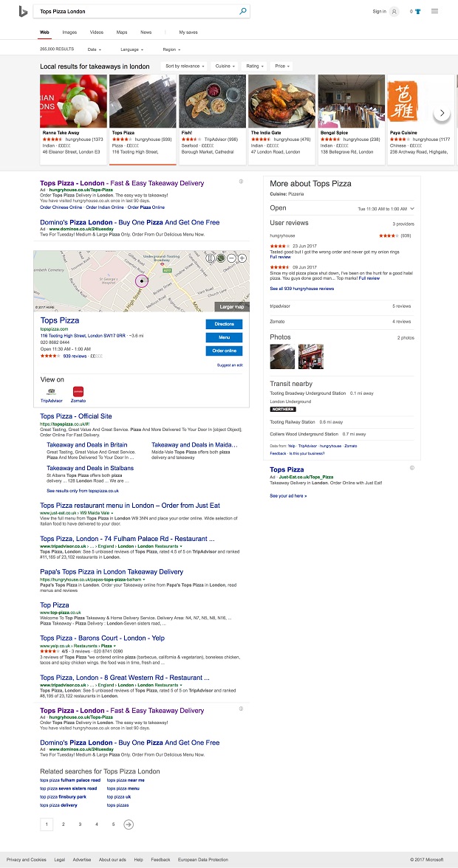458x868 pixels.
Task: Open the Region filter dropdown
Action: point(172,50)
